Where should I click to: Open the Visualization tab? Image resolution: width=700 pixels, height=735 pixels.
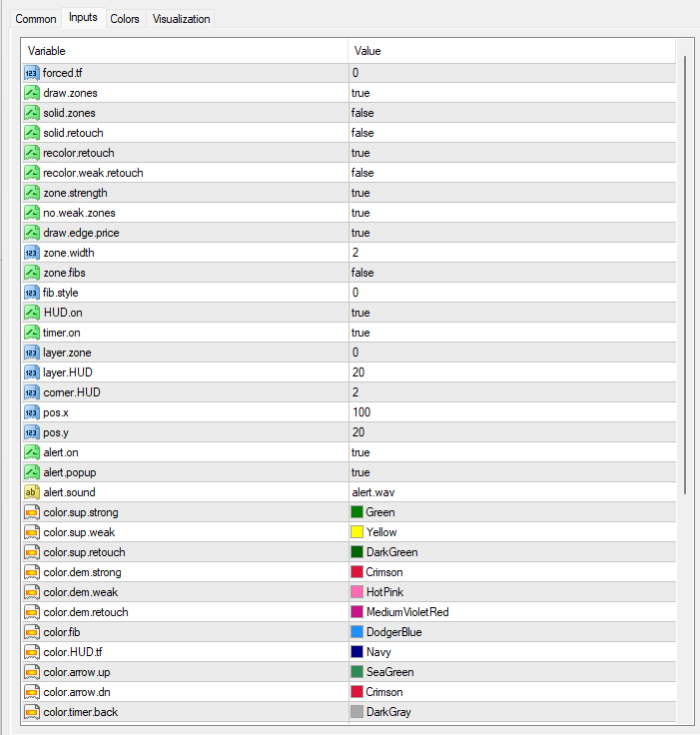(x=181, y=19)
